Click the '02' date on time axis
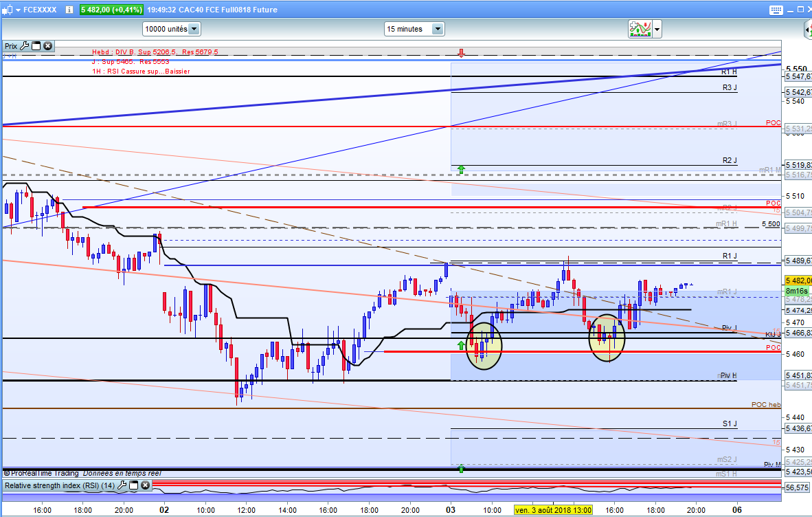 coord(164,509)
